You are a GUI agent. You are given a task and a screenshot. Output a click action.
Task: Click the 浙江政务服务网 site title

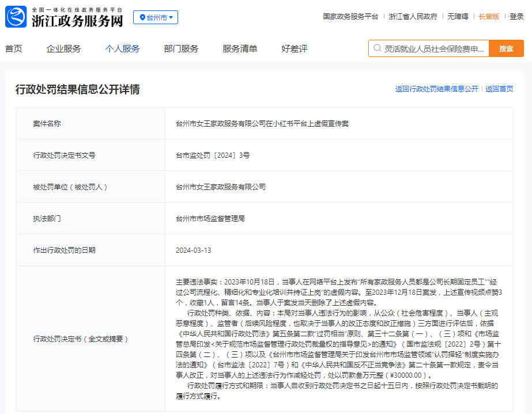(77, 21)
